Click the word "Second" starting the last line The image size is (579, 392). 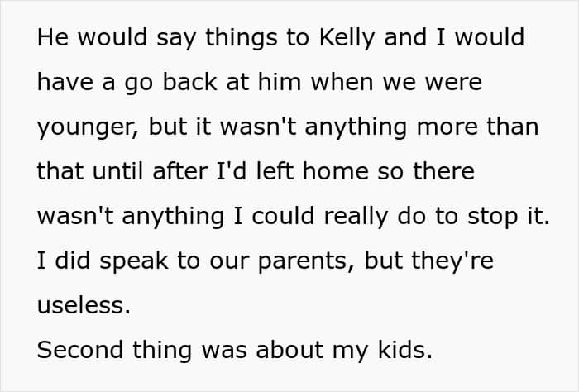(x=79, y=350)
